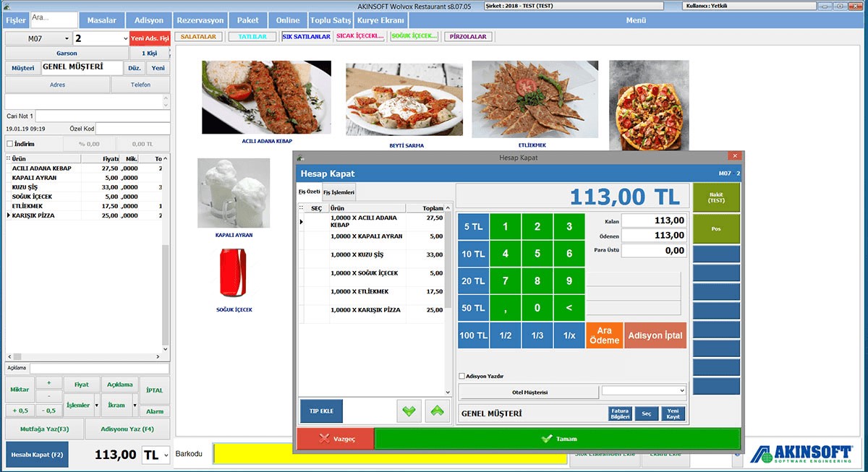Open the dropdown arrow next to İkram
The width and height of the screenshot is (868, 472).
click(135, 406)
